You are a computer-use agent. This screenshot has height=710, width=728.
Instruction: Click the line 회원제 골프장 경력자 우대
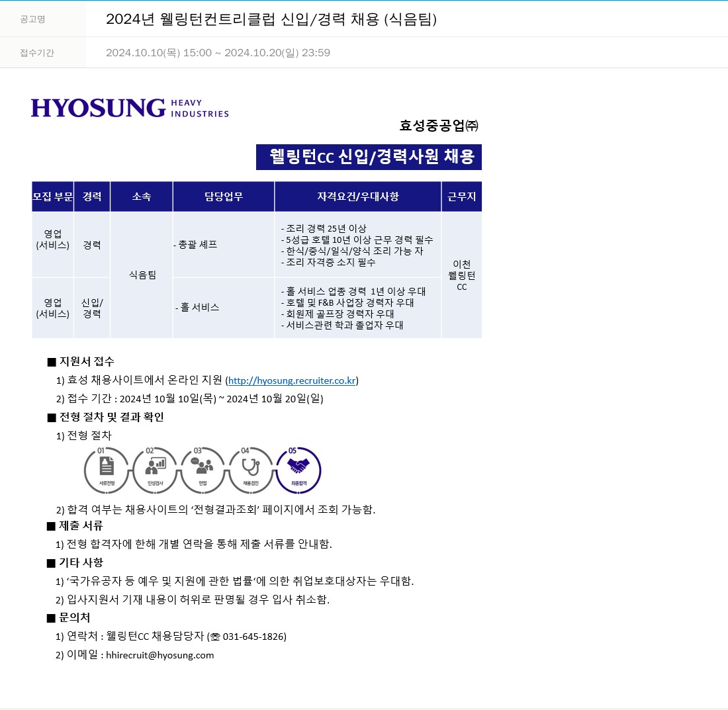point(338,314)
